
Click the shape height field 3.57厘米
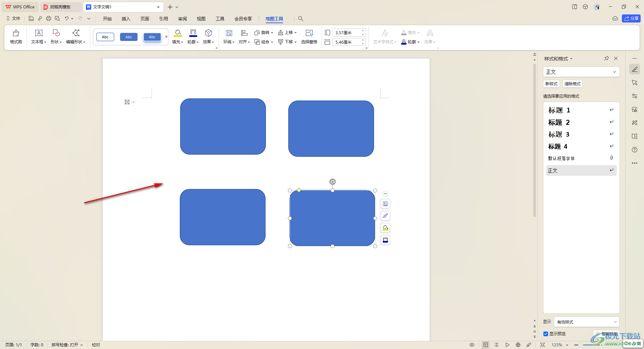tap(349, 33)
